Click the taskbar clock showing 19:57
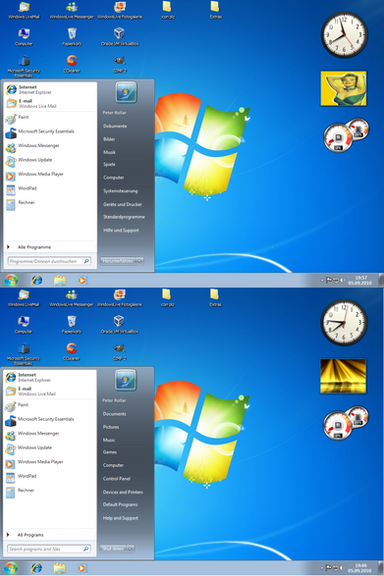This screenshot has width=384, height=576. point(360,280)
